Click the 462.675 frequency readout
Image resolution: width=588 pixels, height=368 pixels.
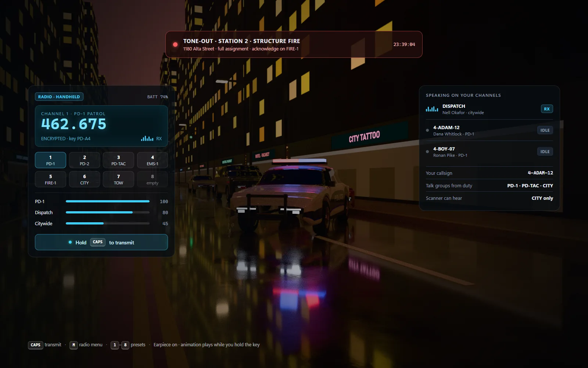pyautogui.click(x=74, y=124)
